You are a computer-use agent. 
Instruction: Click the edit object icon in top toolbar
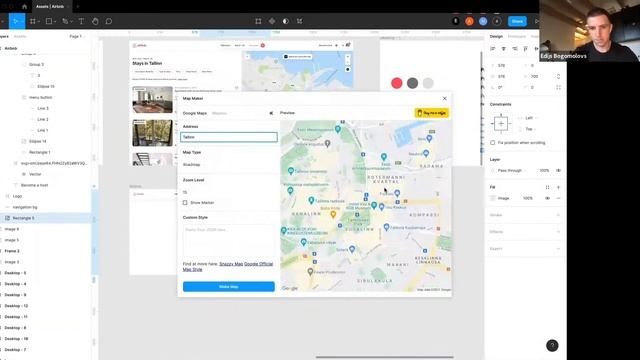pos(258,21)
